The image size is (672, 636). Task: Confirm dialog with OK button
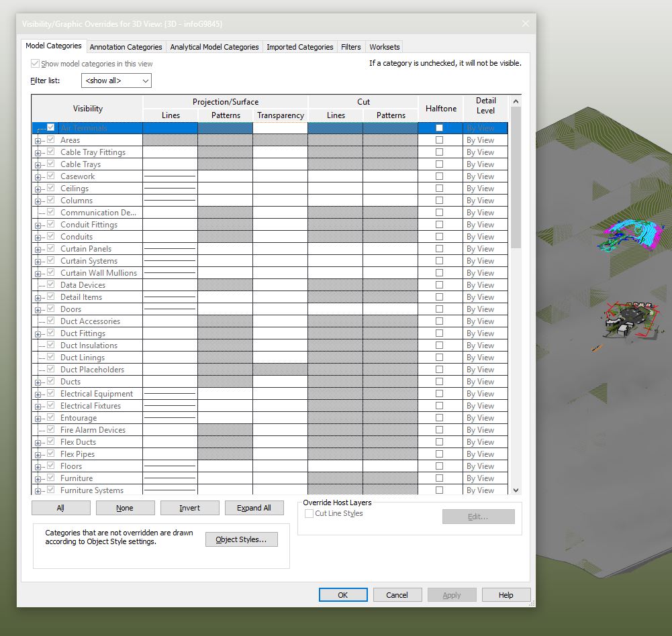[343, 595]
